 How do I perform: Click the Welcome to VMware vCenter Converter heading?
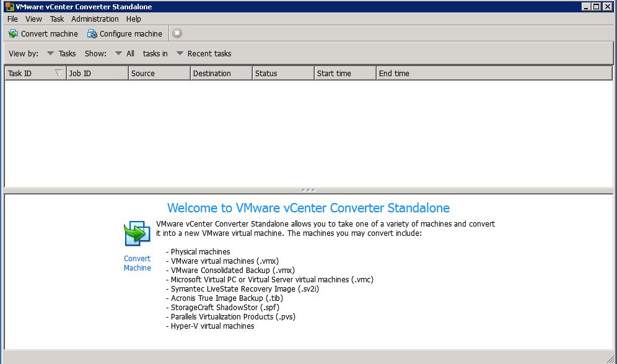click(308, 207)
